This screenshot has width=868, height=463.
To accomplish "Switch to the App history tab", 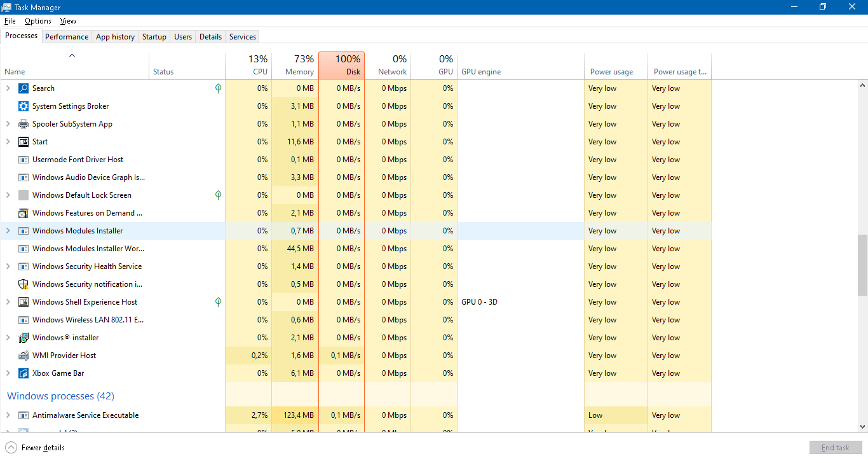I will [x=115, y=37].
